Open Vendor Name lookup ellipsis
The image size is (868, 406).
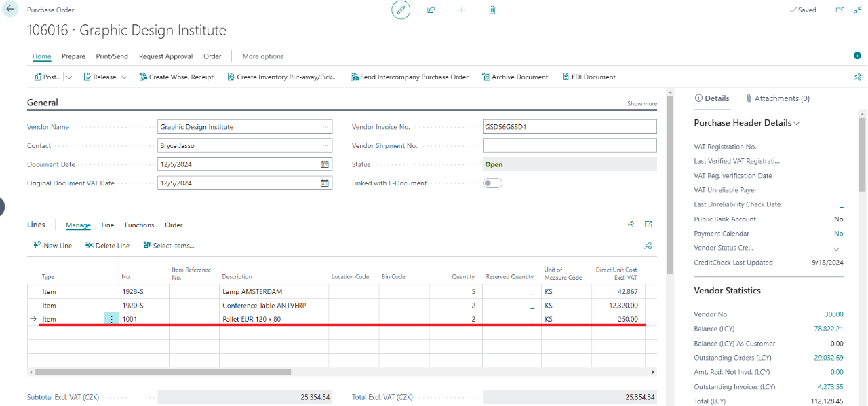coord(325,127)
